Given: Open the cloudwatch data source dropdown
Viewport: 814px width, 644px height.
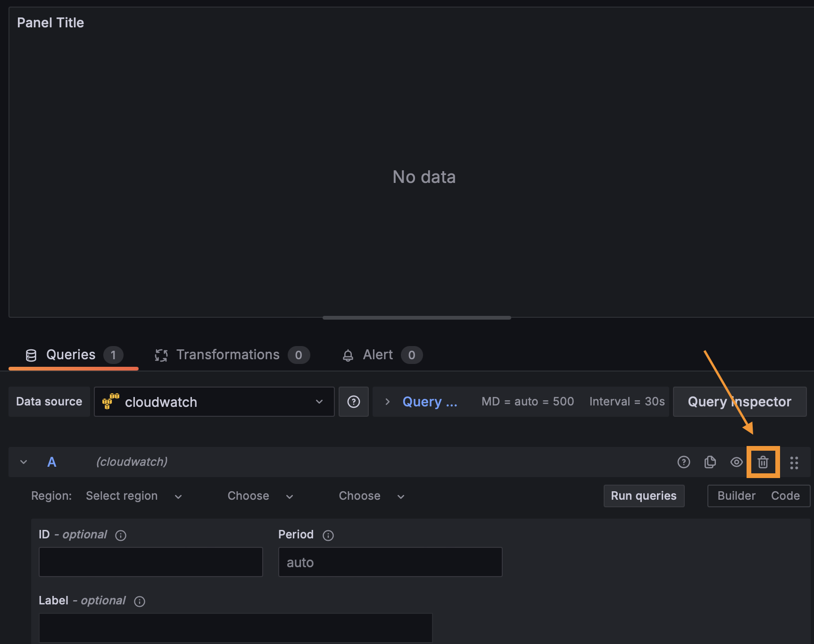Looking at the screenshot, I should point(214,402).
